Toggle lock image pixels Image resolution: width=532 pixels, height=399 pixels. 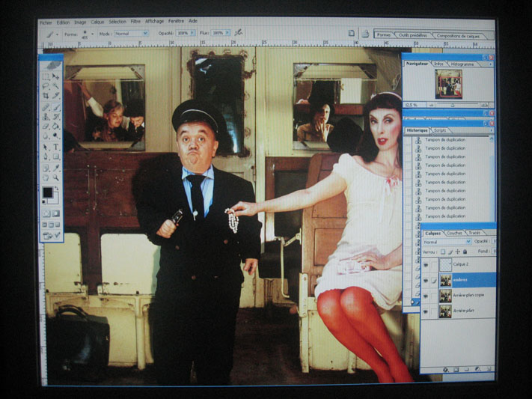(450, 252)
